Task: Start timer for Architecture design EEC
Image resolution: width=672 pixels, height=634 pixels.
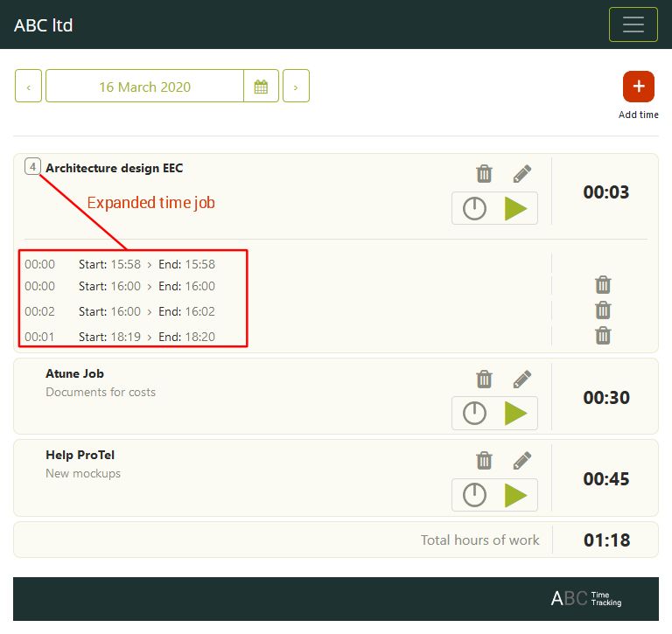Action: click(x=515, y=209)
